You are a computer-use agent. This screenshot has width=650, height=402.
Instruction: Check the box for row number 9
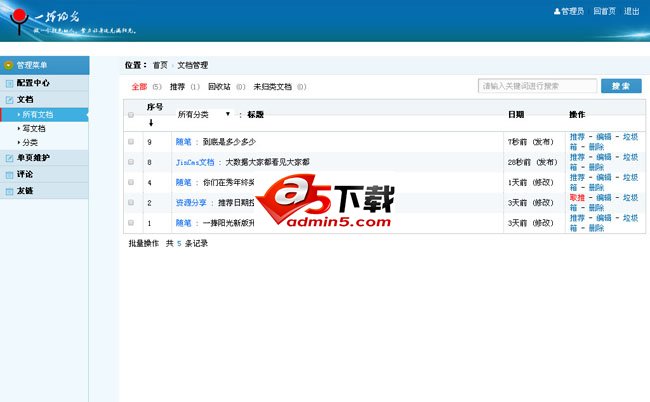click(x=131, y=142)
